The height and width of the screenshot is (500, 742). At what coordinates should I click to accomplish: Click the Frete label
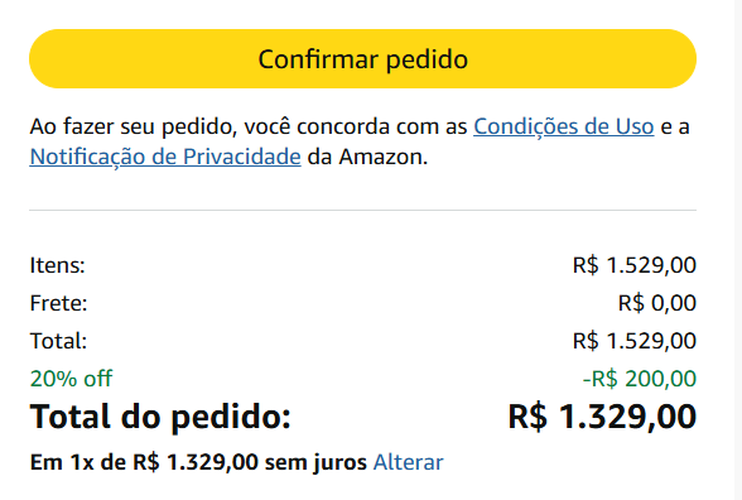click(x=59, y=303)
